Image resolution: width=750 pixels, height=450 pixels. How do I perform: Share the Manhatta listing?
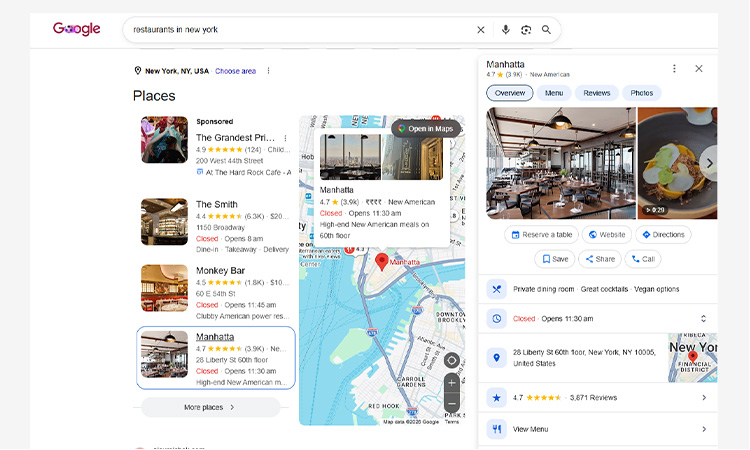[600, 259]
